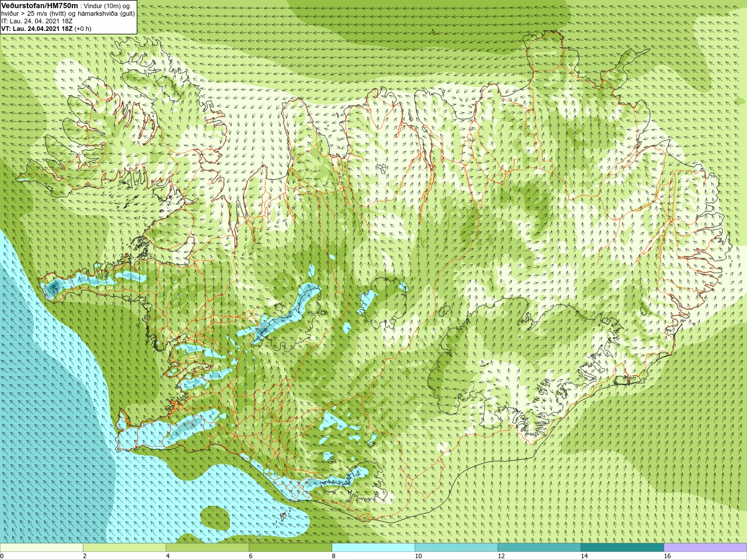The image size is (747, 560).
Task: Click the legend value '2'
Action: coord(85,556)
